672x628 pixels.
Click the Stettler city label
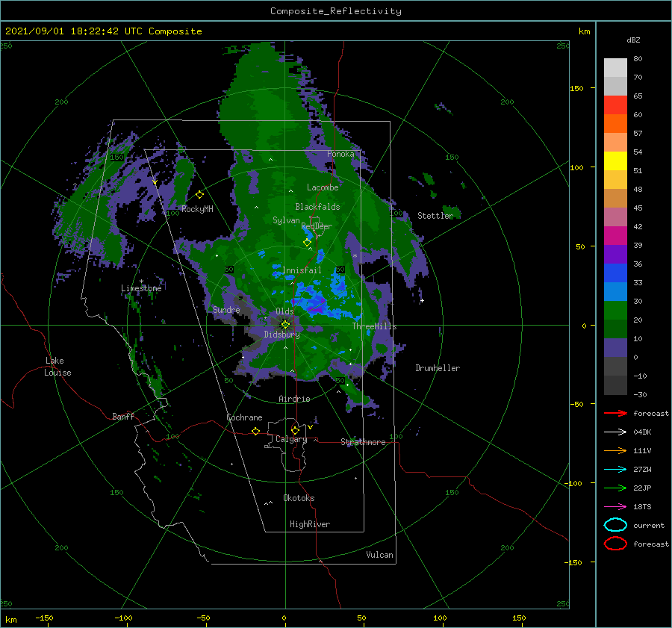pyautogui.click(x=435, y=216)
